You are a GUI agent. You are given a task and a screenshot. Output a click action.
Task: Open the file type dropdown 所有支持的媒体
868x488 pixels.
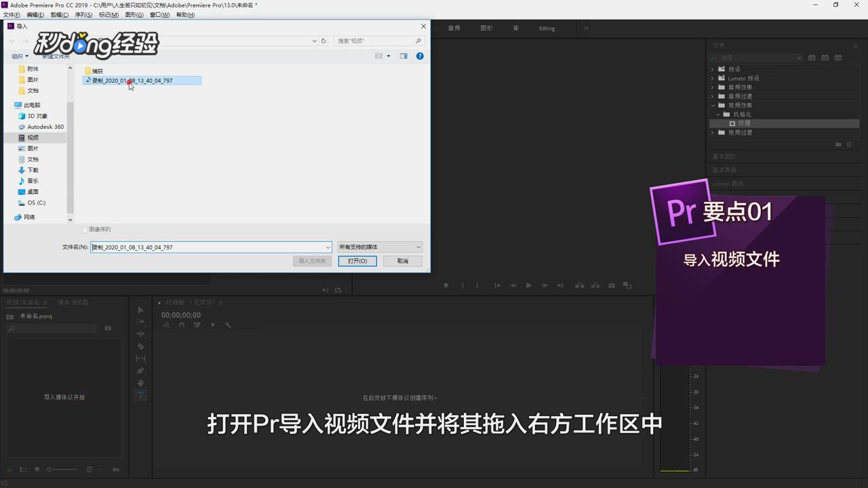click(x=380, y=247)
